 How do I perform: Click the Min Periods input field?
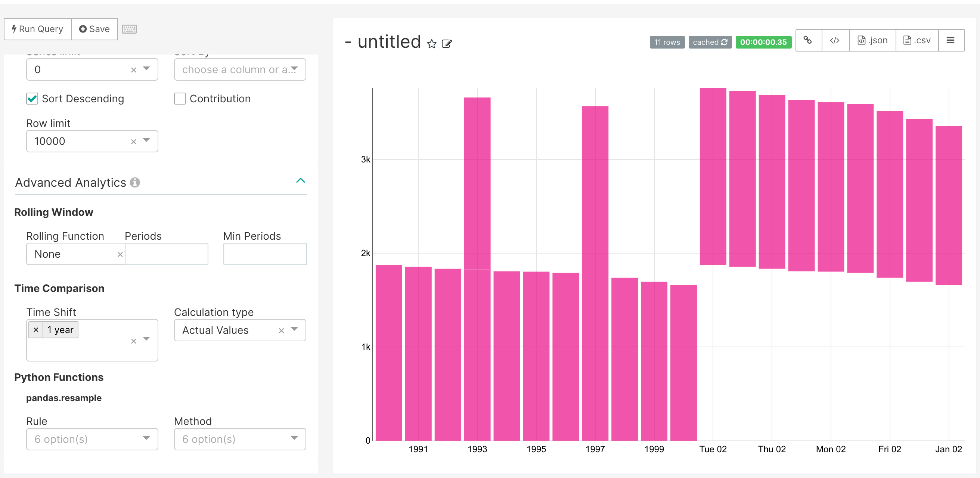click(x=265, y=254)
